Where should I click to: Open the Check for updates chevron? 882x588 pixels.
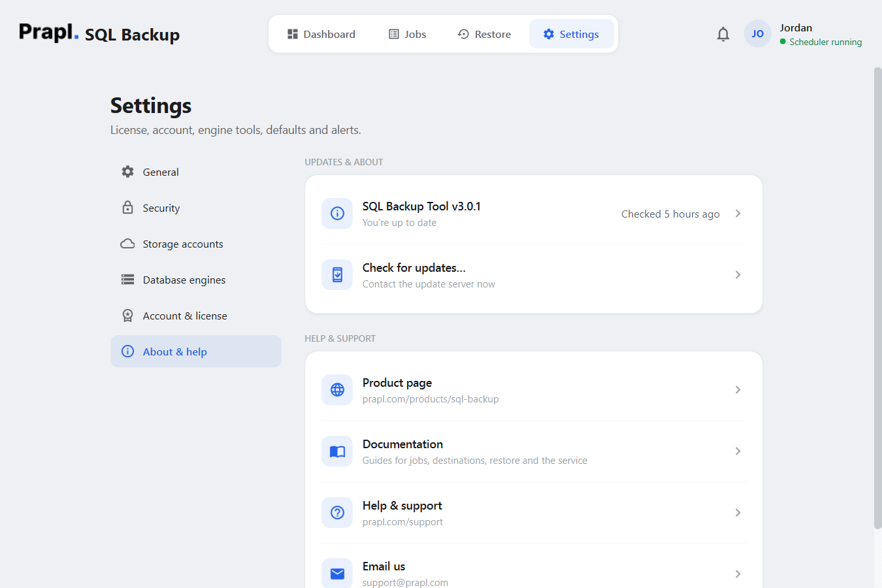[738, 274]
